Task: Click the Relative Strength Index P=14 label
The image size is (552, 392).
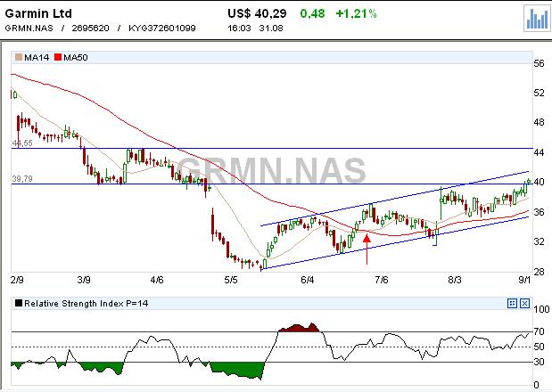Action: coord(87,304)
